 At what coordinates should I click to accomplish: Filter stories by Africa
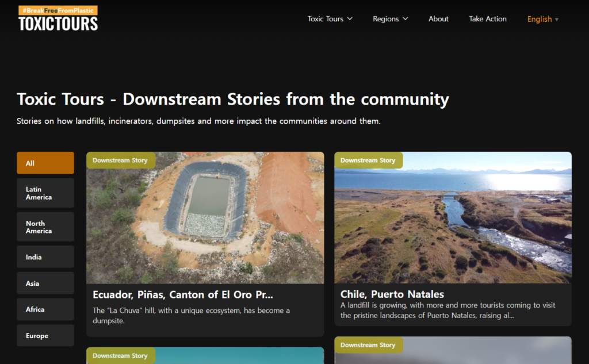point(45,309)
